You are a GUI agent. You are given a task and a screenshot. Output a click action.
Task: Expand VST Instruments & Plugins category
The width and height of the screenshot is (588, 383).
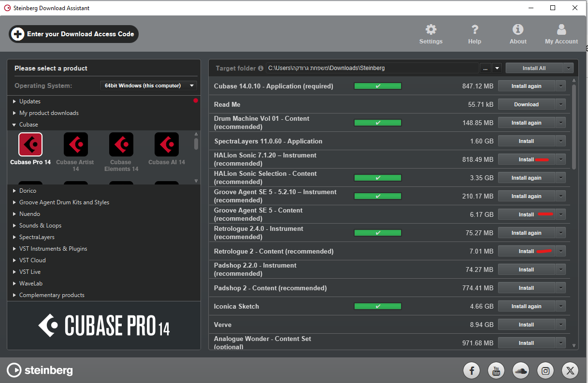[14, 249]
